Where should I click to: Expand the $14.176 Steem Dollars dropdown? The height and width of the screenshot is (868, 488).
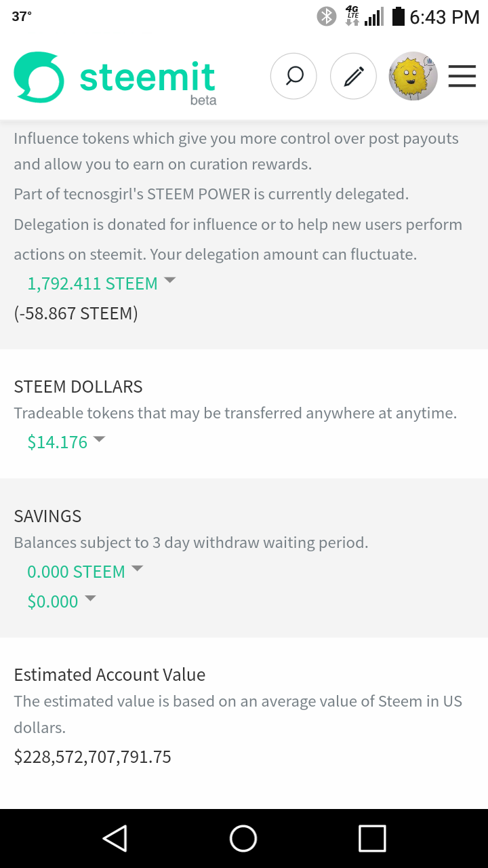(x=99, y=439)
